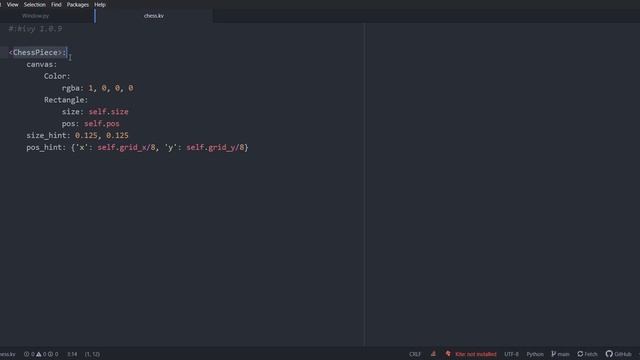Screen dimensions: 640x360
Task: Open the View menu
Action: coord(12,4)
